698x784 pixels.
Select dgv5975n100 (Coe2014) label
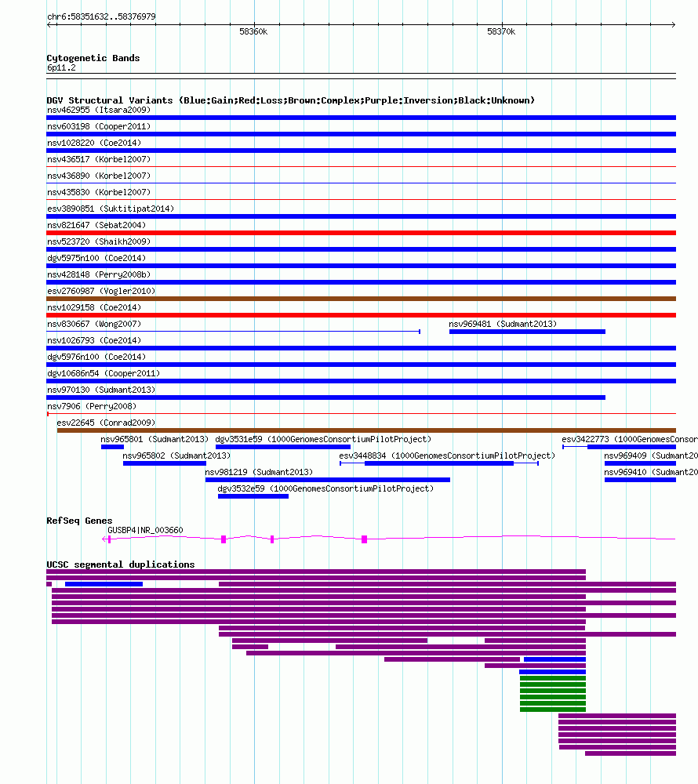pos(96,258)
